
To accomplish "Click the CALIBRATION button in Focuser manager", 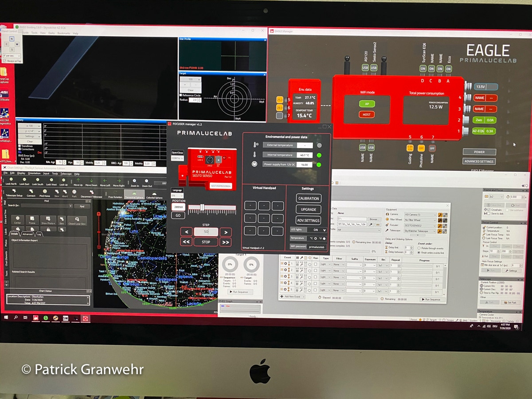I will click(x=309, y=199).
